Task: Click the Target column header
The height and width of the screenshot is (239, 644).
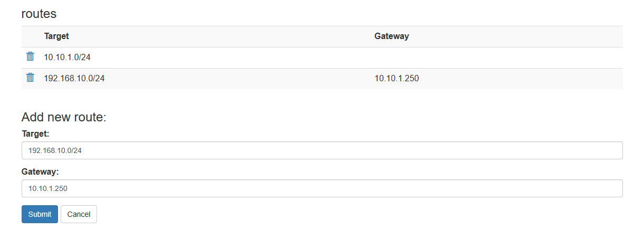Action: tap(56, 36)
